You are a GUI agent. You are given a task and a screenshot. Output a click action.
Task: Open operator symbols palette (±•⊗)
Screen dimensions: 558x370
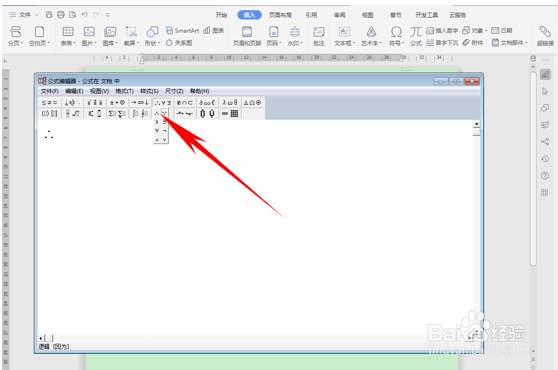pos(117,102)
